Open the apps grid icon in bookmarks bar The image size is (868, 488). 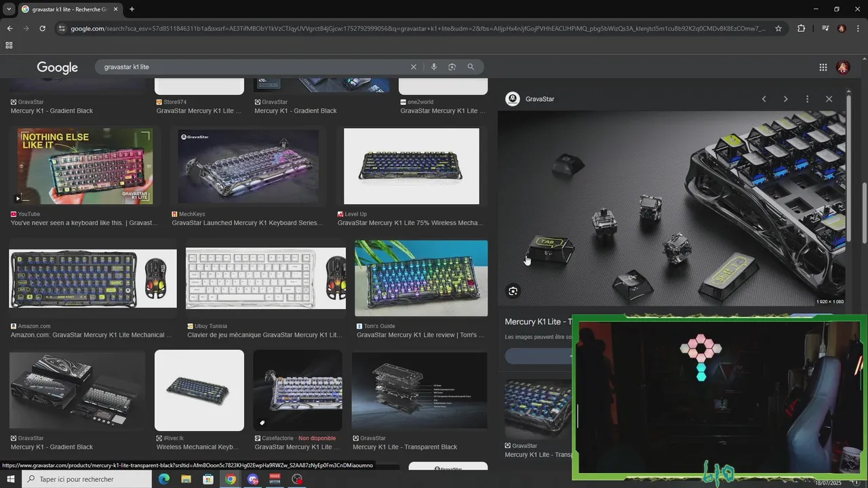click(9, 45)
